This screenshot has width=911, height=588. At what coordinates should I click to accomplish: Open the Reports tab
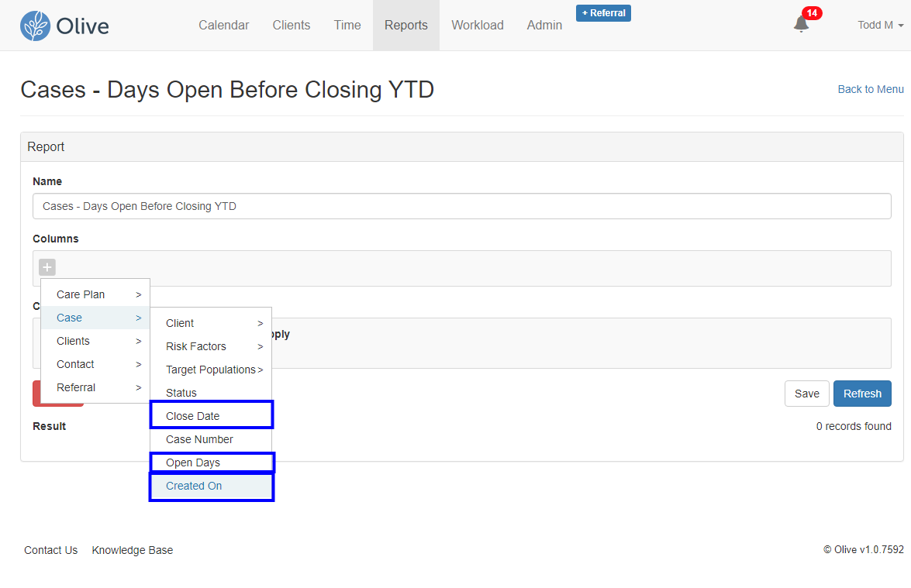coord(406,25)
